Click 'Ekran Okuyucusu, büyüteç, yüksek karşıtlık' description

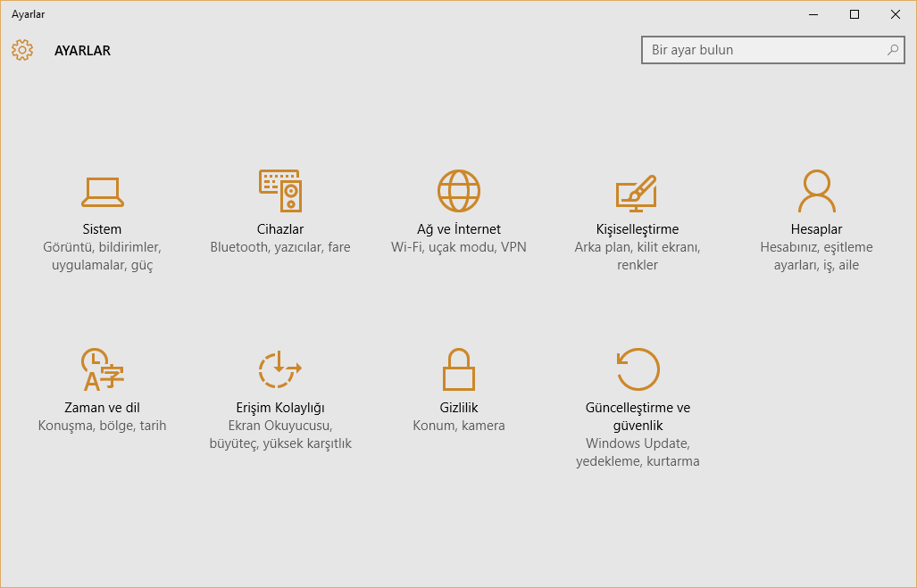click(x=280, y=435)
